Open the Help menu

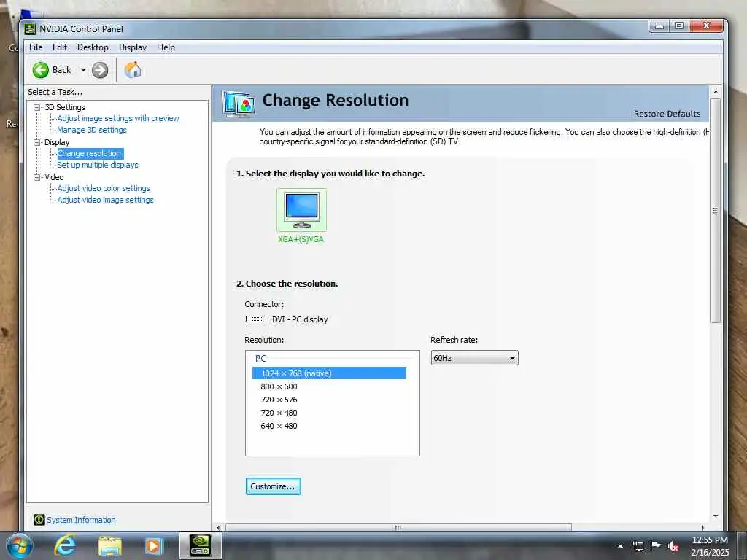pos(166,47)
